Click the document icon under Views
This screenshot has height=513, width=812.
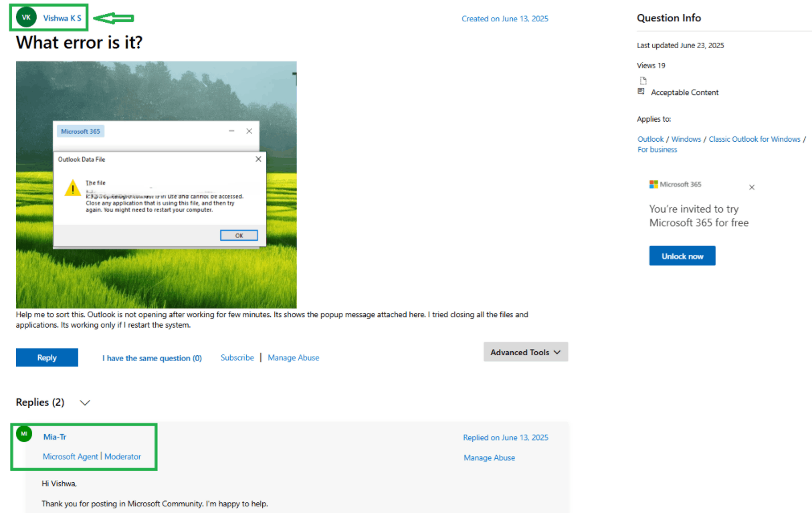[x=643, y=81]
